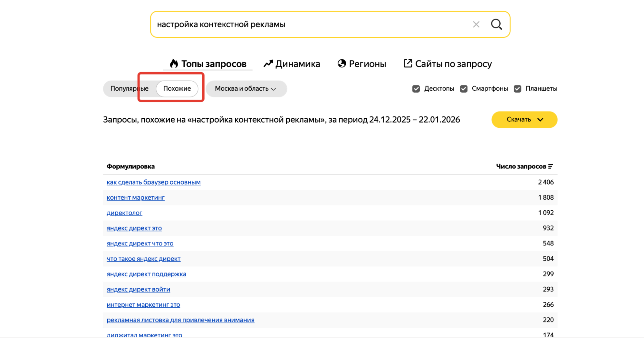Click inside the search input field

(x=290, y=24)
